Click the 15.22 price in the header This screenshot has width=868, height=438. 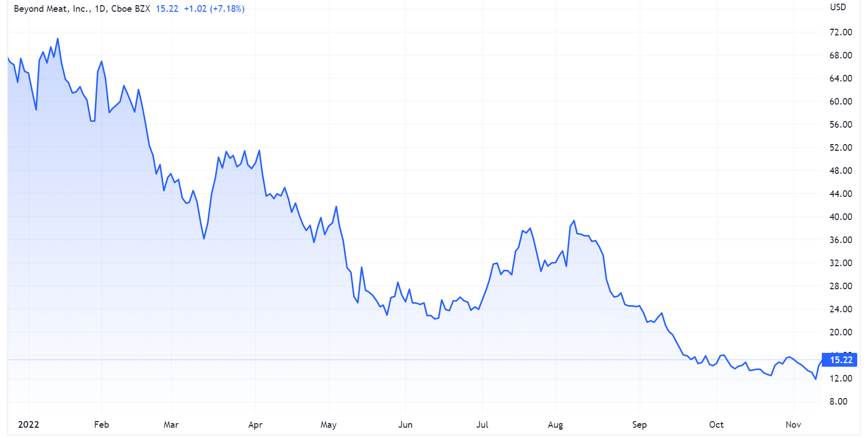pyautogui.click(x=167, y=9)
